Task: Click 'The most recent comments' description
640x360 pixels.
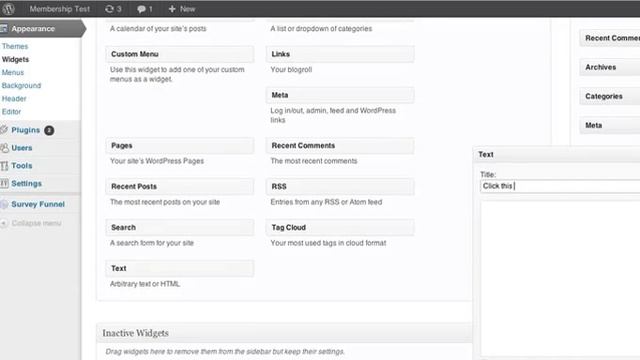Action: coord(314,161)
